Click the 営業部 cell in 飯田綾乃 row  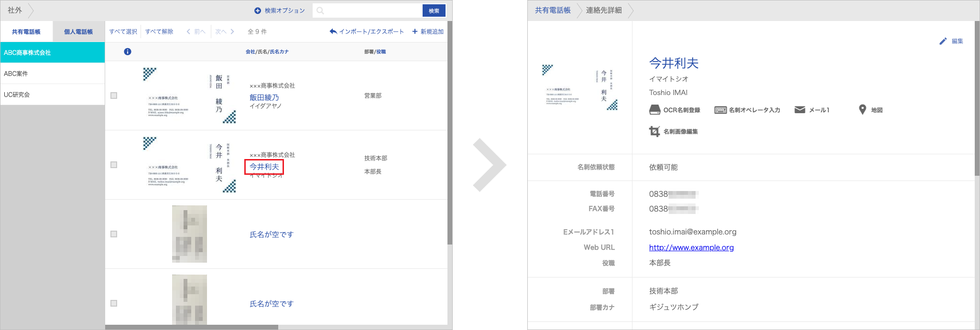click(373, 96)
